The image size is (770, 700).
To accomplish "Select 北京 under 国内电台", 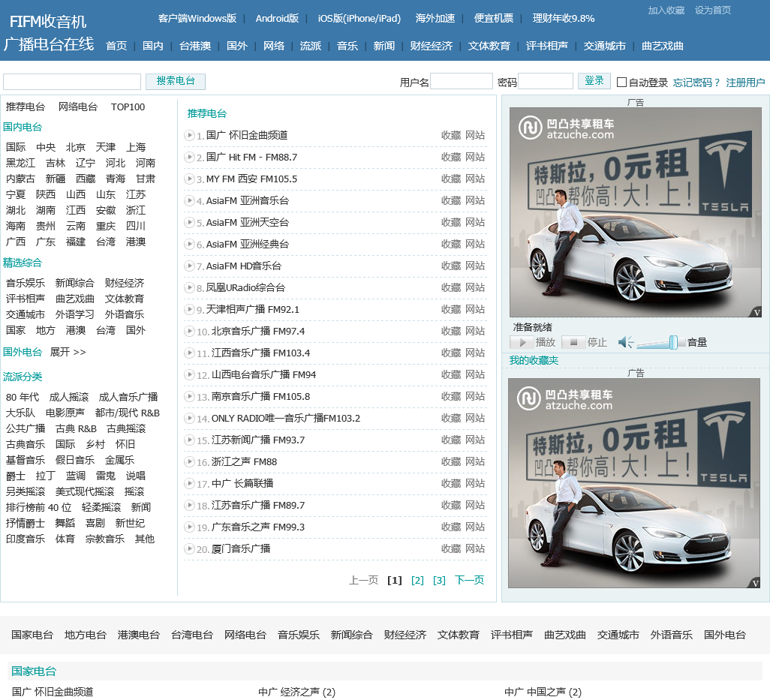I will pyautogui.click(x=76, y=147).
